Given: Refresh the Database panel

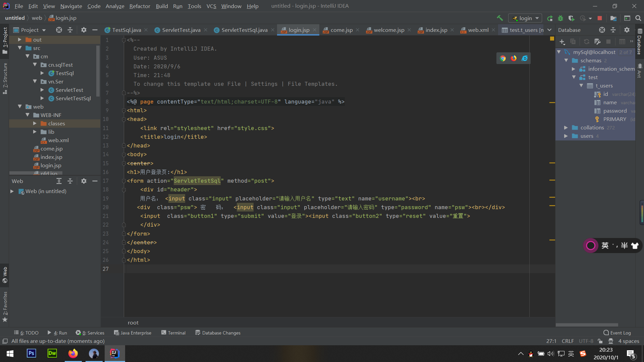Looking at the screenshot, I should [586, 42].
